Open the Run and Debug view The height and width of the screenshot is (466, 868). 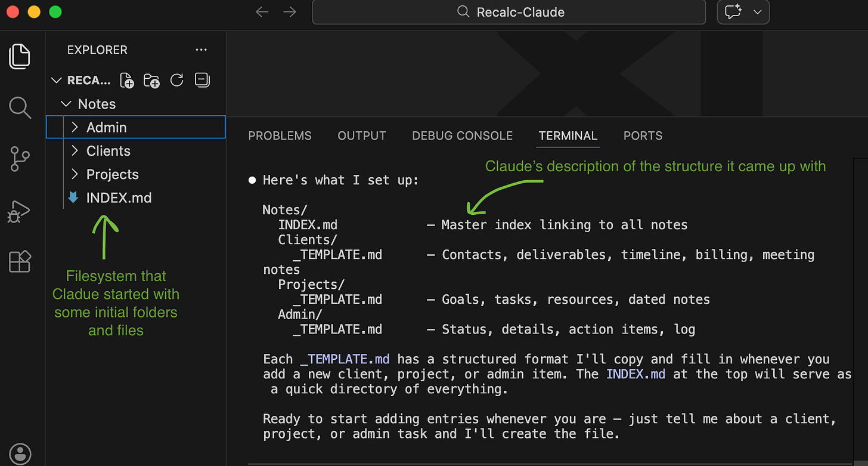(x=19, y=211)
